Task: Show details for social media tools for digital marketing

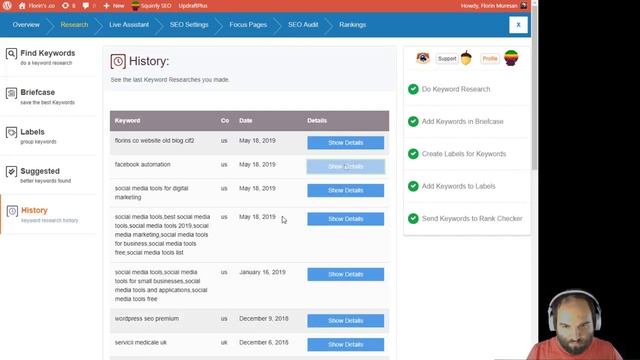Action: click(346, 190)
